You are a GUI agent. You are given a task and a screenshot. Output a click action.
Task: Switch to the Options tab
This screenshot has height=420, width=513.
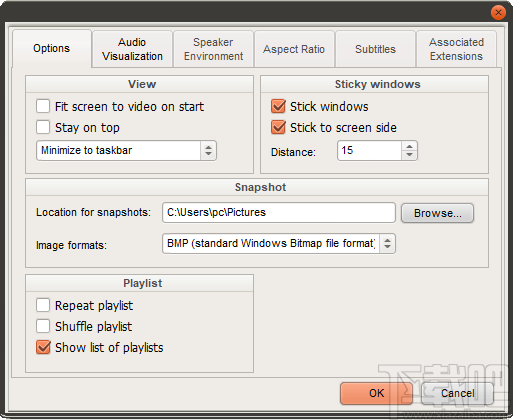tap(52, 49)
